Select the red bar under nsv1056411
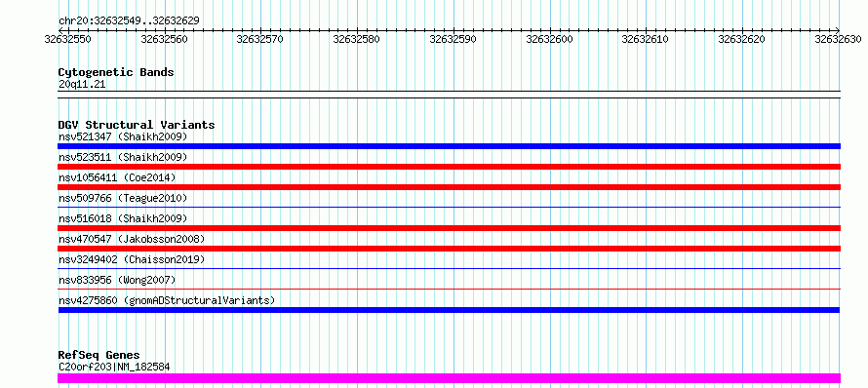Image resolution: width=868 pixels, height=388 pixels. tap(449, 187)
